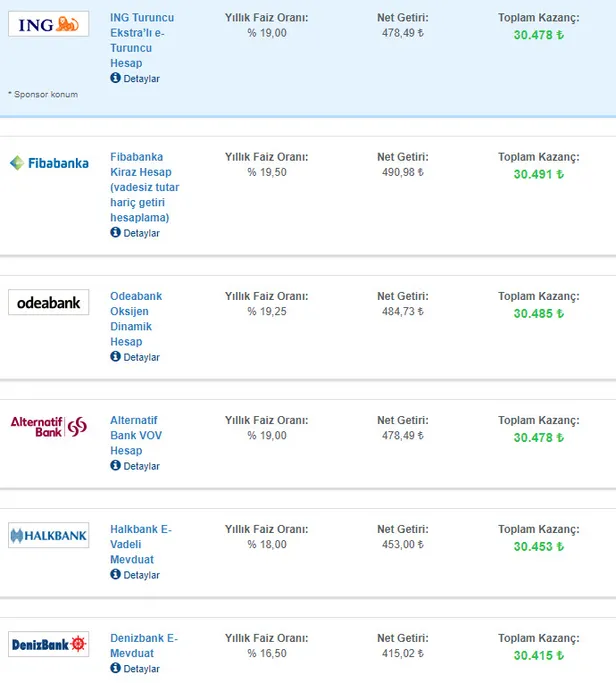Open Denizbank E-Mevduat link
This screenshot has height=683, width=616.
click(x=143, y=645)
